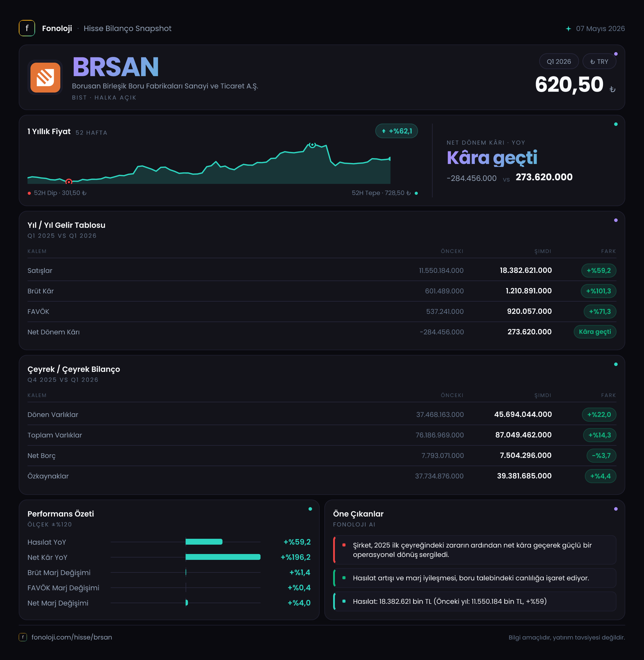The height and width of the screenshot is (660, 644).
Task: Click the Net Marj Değişimi performance bar
Action: click(x=187, y=603)
